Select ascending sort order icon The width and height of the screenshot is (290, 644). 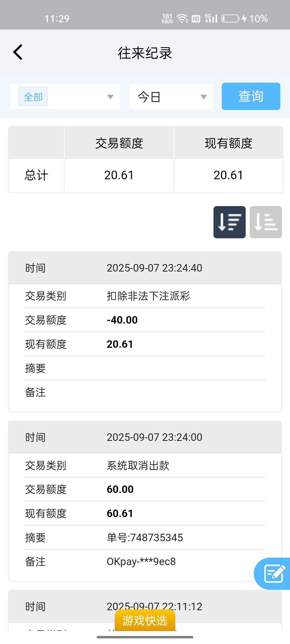266,222
